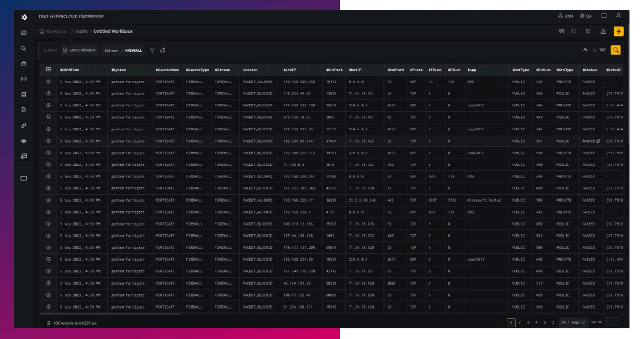Screen dimensions: 644x339
Task: Click the Workbook breadcrumb link
Action: (53, 31)
